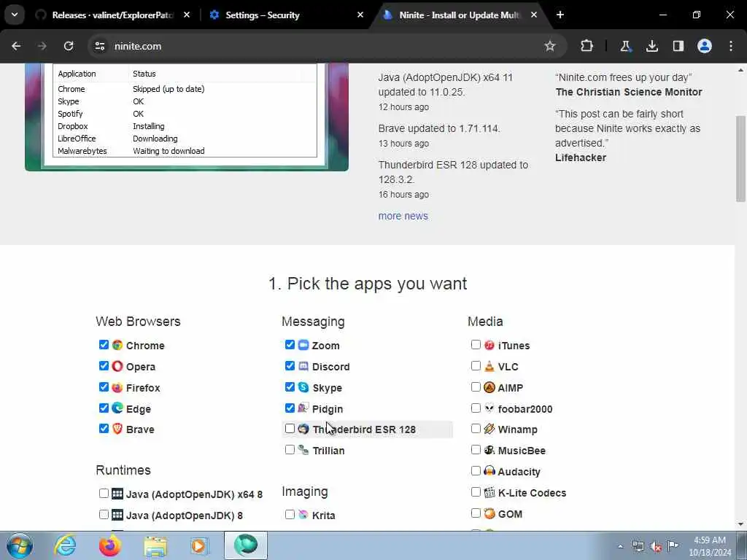
Task: Open the tab search dropdown arrow
Action: tap(15, 15)
